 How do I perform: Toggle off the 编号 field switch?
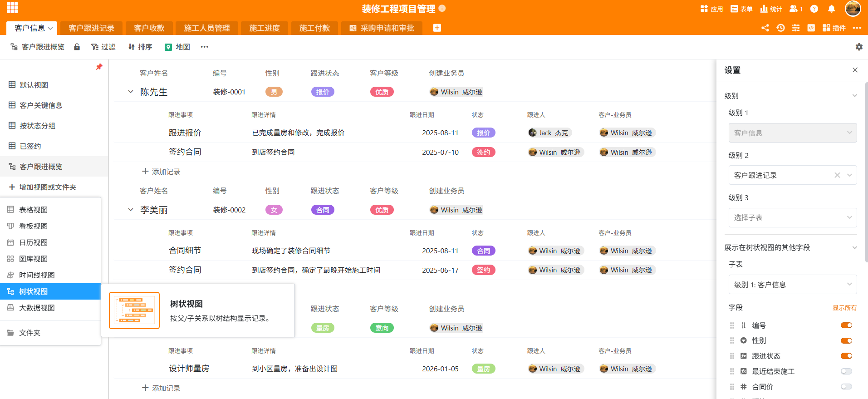(846, 325)
